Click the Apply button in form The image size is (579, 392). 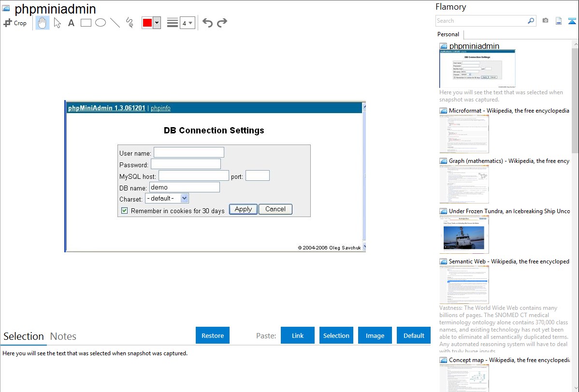click(243, 209)
